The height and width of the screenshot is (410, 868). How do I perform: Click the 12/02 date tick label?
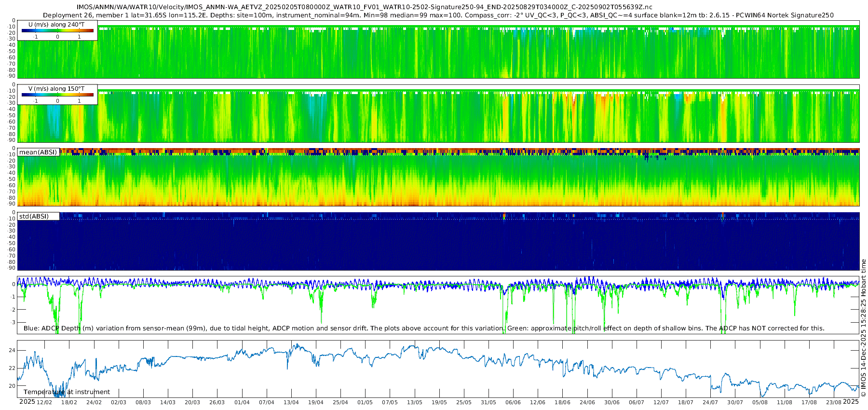point(44,402)
